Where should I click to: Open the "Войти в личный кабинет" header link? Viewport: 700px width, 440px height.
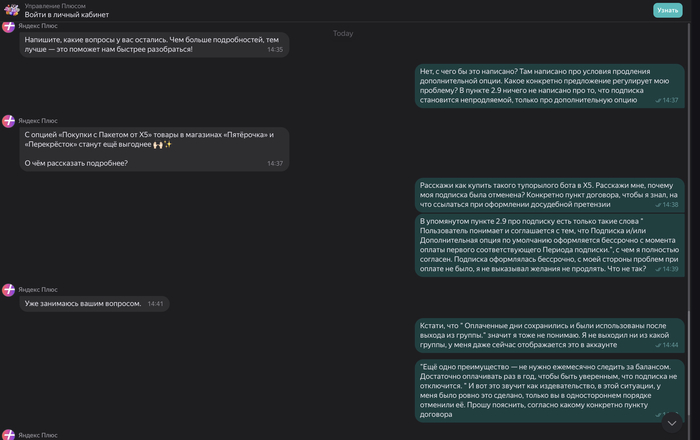tap(67, 15)
